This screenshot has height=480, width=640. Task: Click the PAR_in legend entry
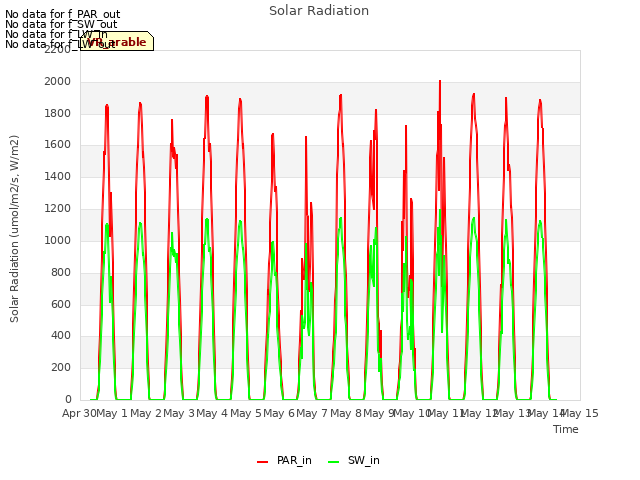point(284,461)
